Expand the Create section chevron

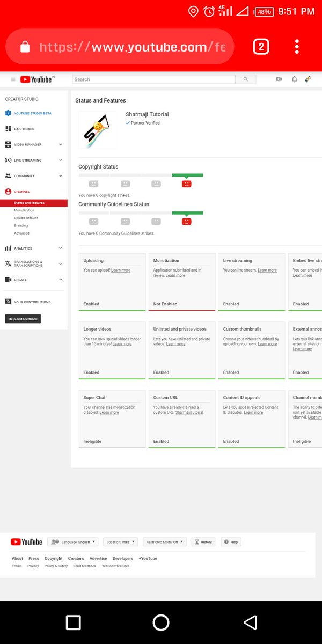click(61, 280)
